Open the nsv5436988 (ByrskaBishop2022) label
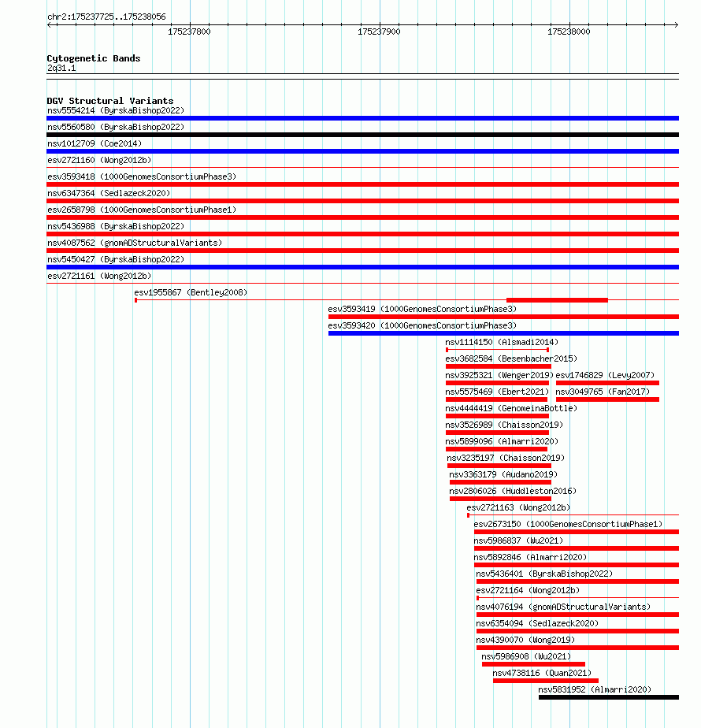The image size is (701, 728). coord(116,226)
